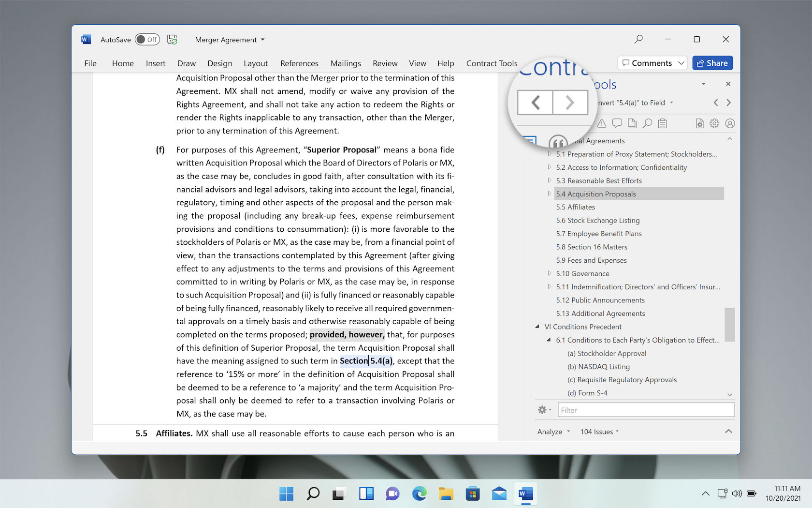Switch to the References tab
The width and height of the screenshot is (812, 508).
299,63
